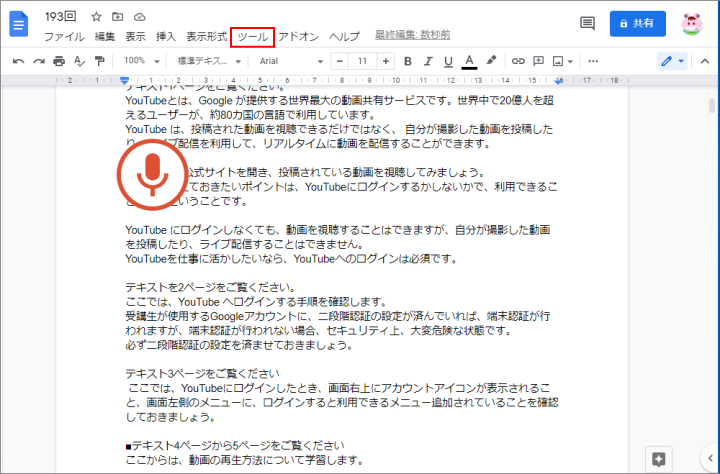The height and width of the screenshot is (474, 720).
Task: Run spelling and grammar check
Action: click(x=79, y=61)
